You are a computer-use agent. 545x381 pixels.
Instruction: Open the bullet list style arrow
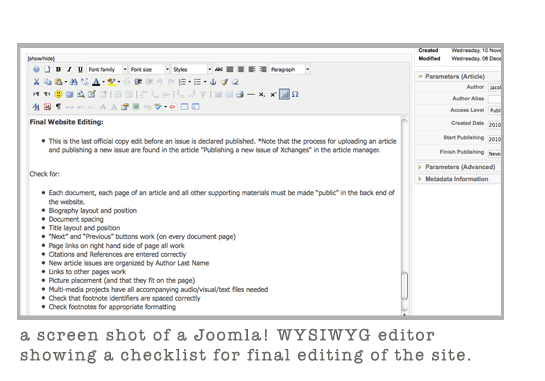pyautogui.click(x=205, y=82)
